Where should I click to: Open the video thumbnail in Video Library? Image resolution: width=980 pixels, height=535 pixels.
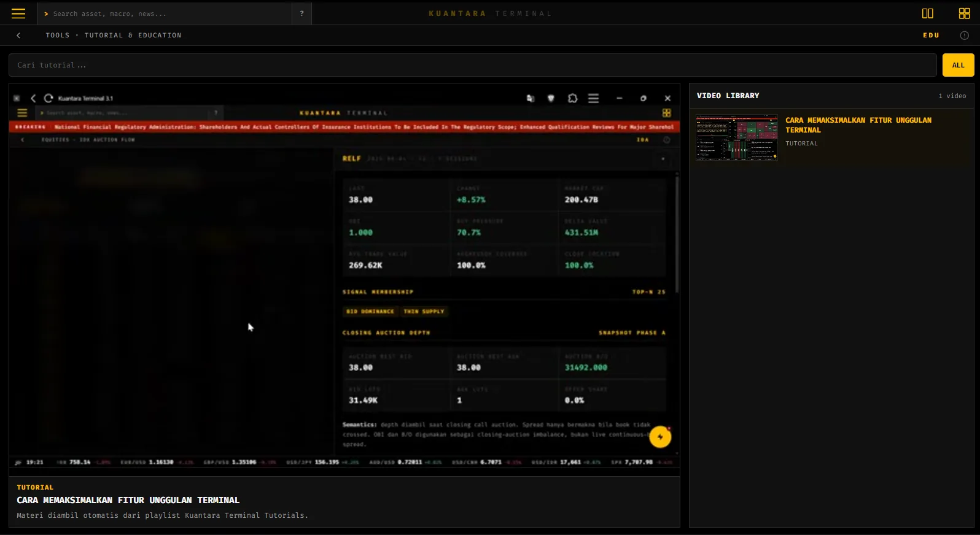[x=736, y=137]
